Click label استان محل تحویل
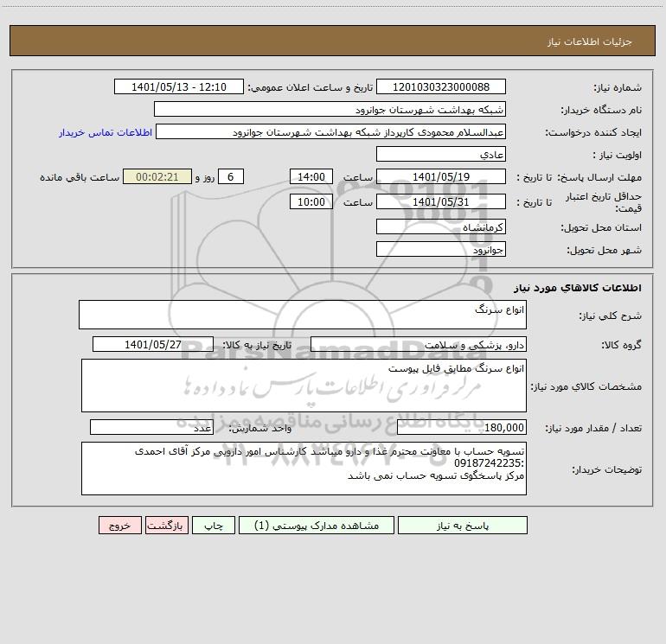The image size is (666, 644). tap(601, 227)
